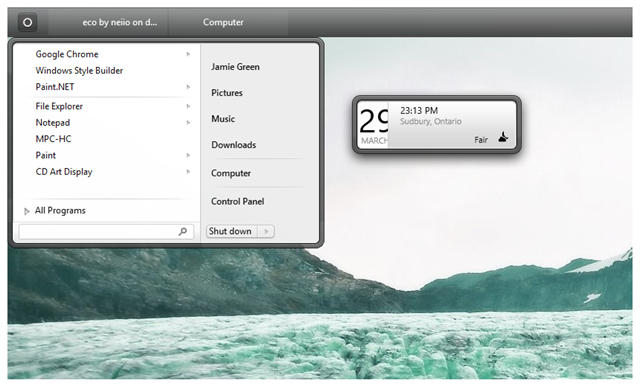Open Computer from Start menu right pane

231,173
